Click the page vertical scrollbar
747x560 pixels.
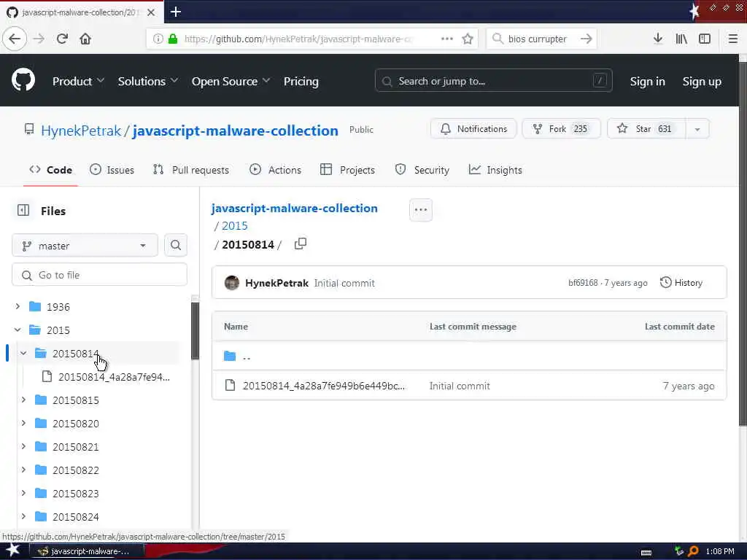pos(743,243)
